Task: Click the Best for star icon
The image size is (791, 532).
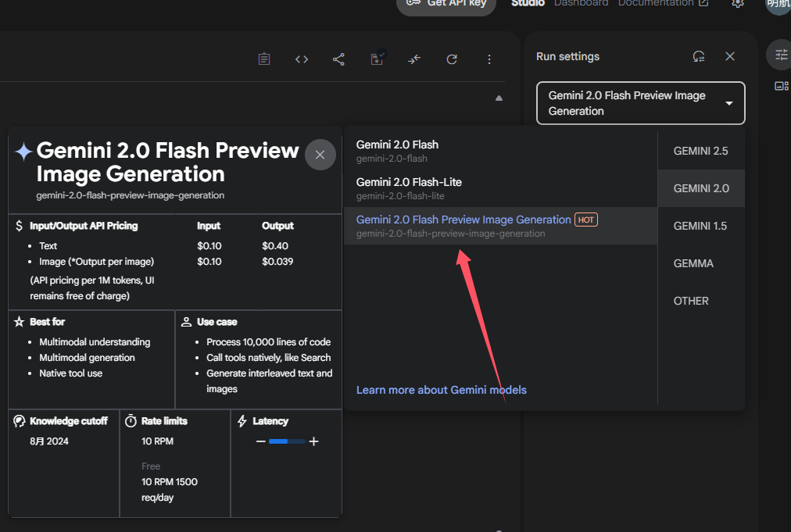Action: (x=20, y=322)
